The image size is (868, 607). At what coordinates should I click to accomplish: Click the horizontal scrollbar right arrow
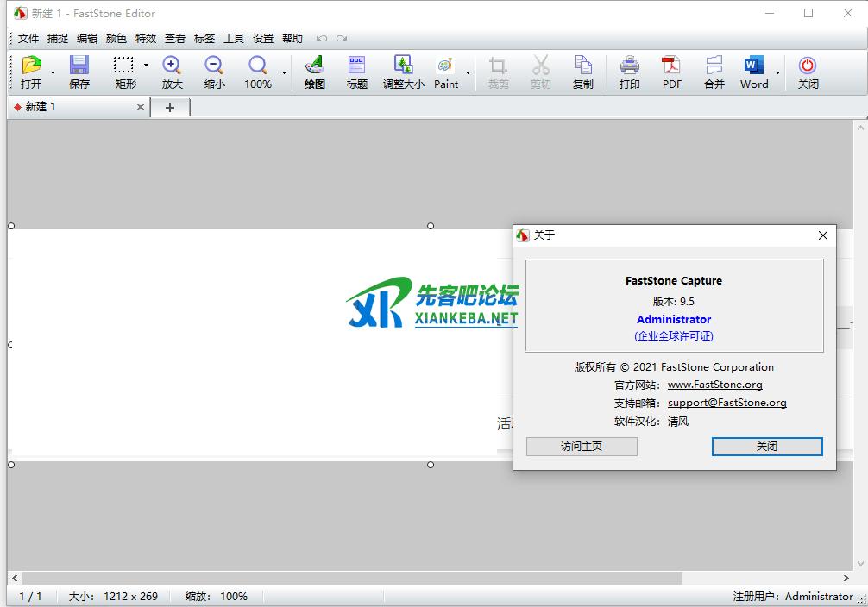pyautogui.click(x=846, y=578)
